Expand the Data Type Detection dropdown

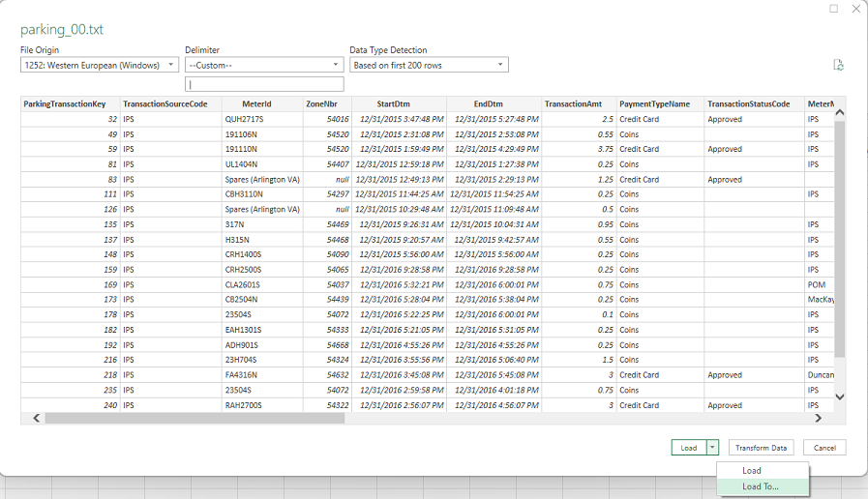[x=429, y=65]
